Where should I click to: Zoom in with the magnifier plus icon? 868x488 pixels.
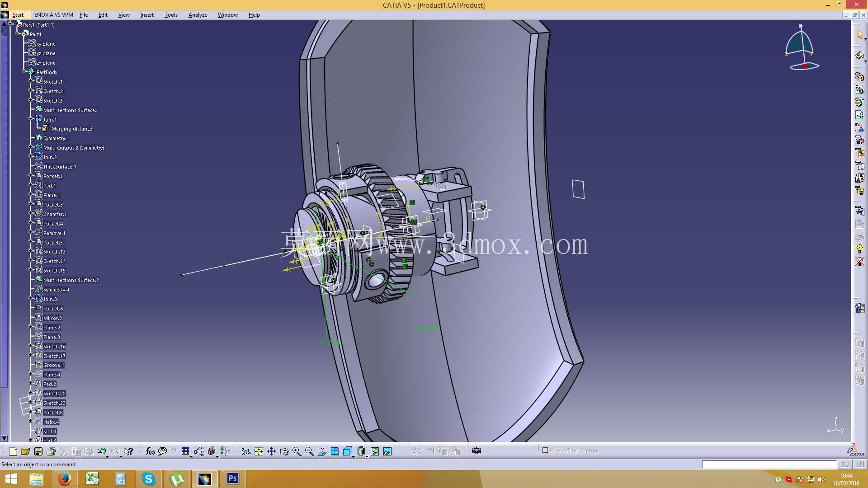pos(297,451)
